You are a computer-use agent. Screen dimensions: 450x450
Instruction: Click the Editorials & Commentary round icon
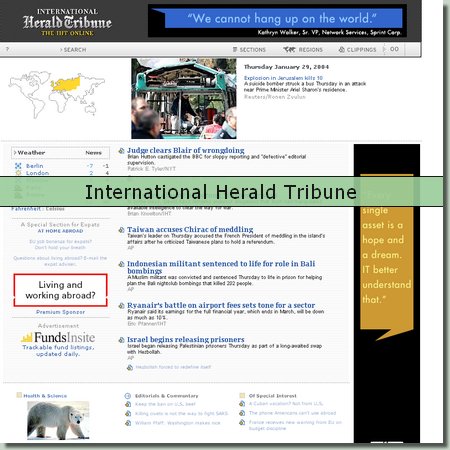[128, 396]
